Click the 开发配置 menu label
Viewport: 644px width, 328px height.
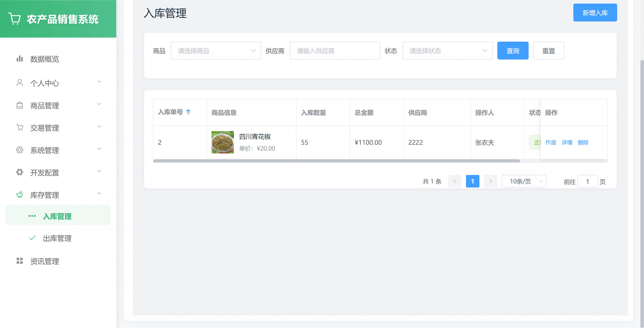[44, 173]
